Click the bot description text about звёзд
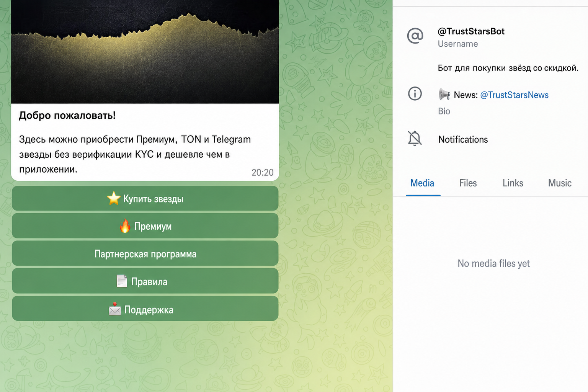Viewport: 588px width, 392px height. point(508,68)
